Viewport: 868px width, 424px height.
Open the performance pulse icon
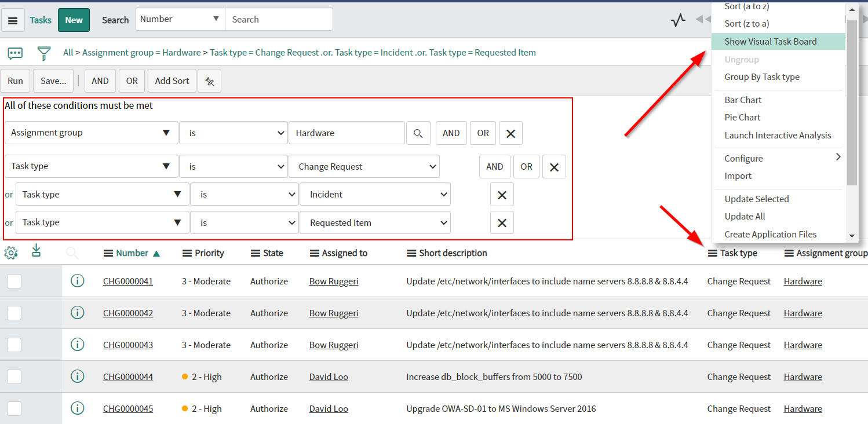click(678, 20)
